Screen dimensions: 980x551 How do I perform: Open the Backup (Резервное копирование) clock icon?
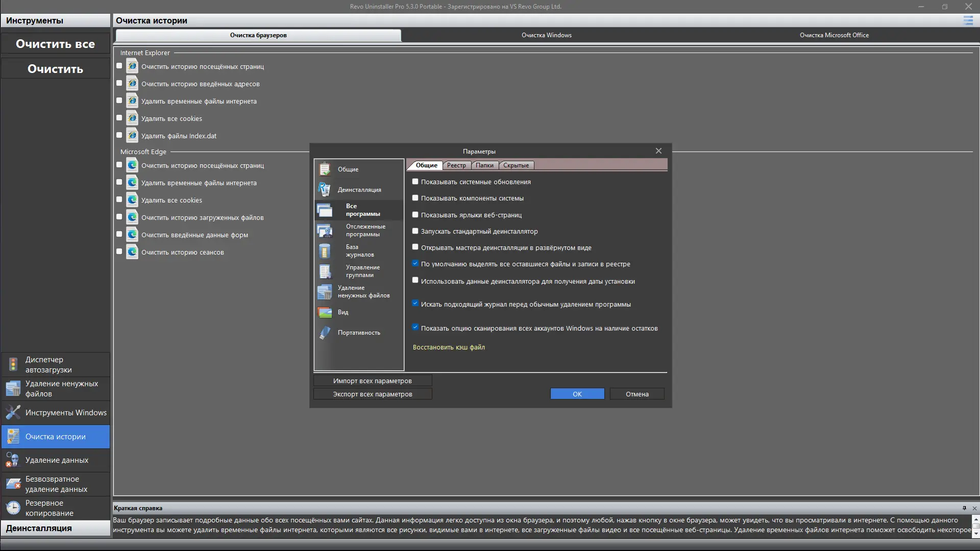[13, 508]
